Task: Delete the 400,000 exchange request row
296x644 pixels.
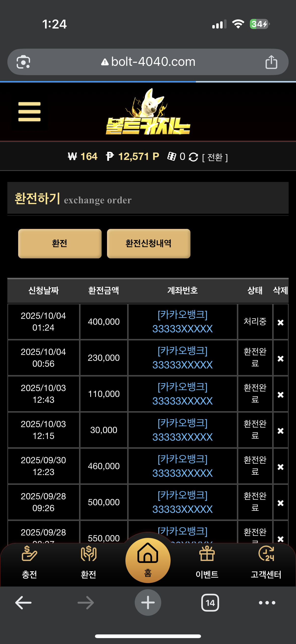Action: pyautogui.click(x=281, y=322)
